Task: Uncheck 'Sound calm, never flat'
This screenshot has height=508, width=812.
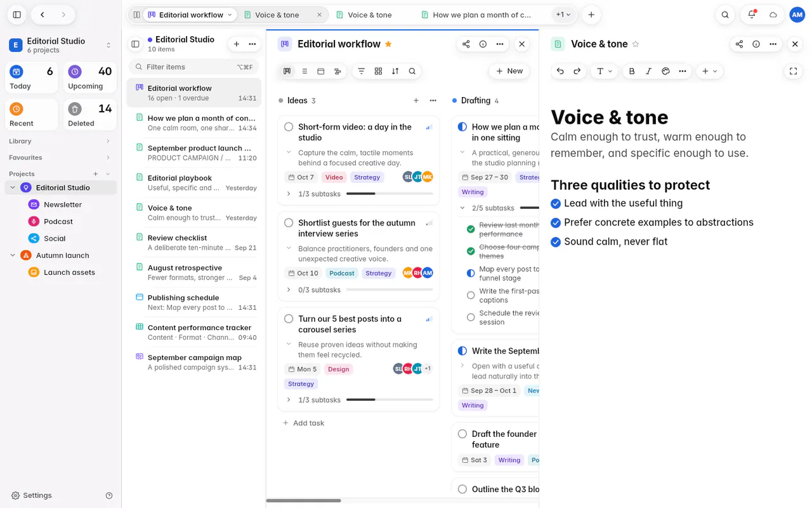Action: click(556, 241)
